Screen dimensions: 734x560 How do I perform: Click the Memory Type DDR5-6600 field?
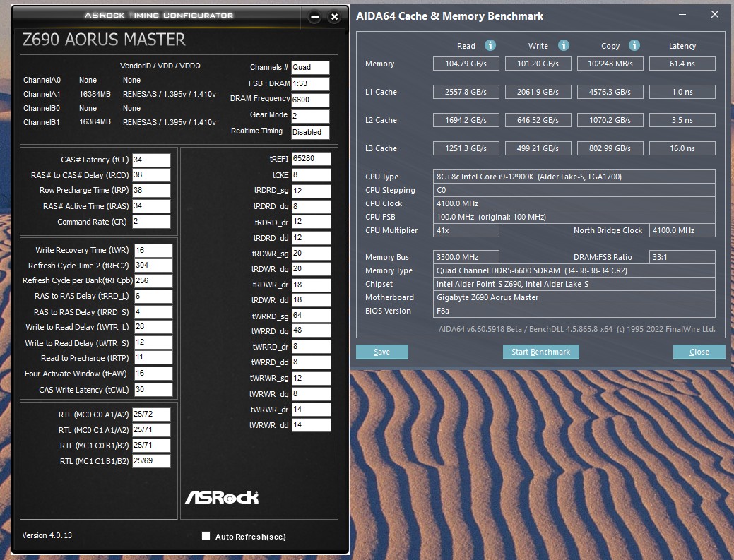(574, 270)
